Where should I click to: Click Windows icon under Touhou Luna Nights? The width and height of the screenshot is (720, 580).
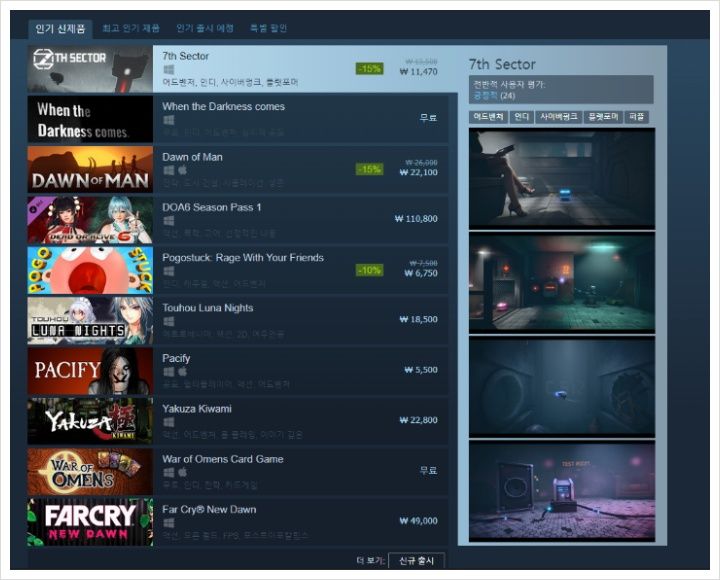[169, 321]
